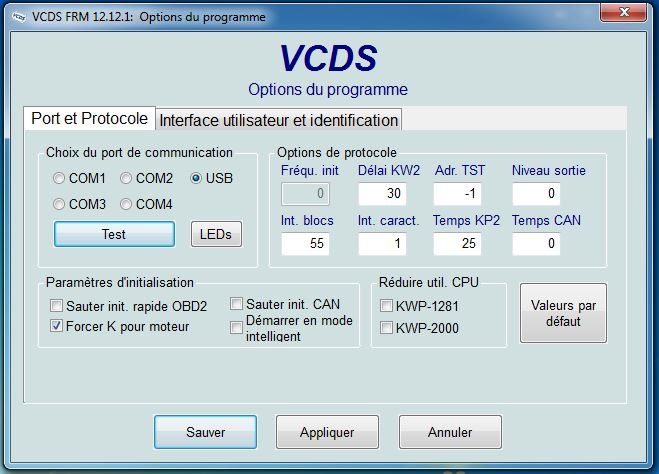659x474 pixels.
Task: Click the large VCDS heading
Action: point(328,58)
